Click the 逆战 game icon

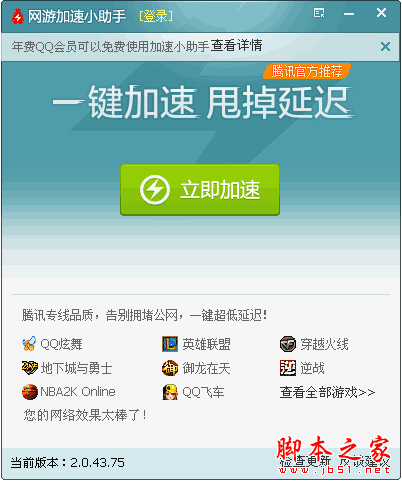(288, 368)
